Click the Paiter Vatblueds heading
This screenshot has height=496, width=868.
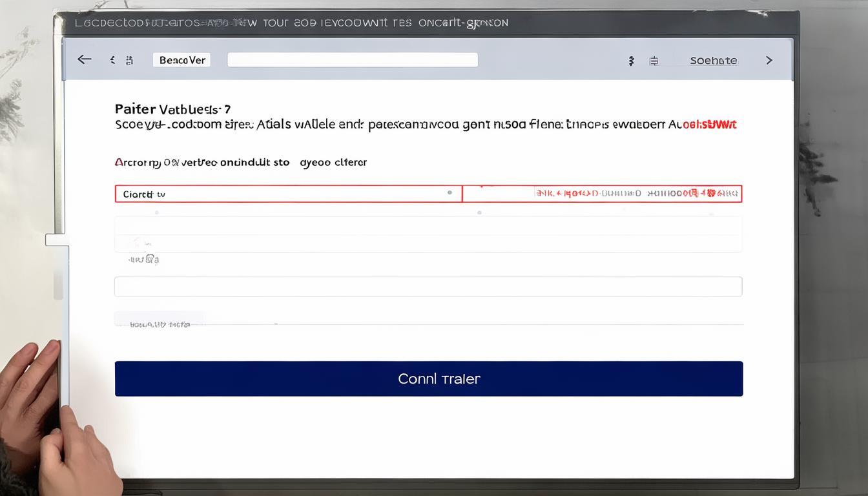(x=172, y=109)
